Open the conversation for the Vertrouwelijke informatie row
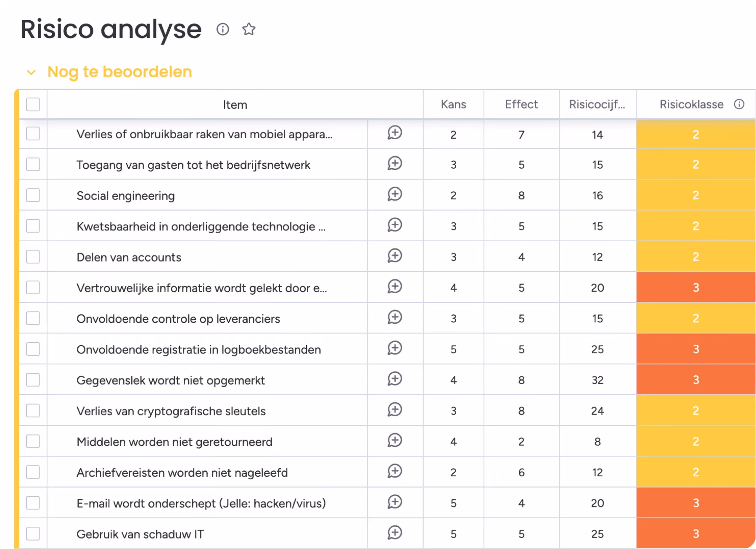756x549 pixels. tap(395, 287)
